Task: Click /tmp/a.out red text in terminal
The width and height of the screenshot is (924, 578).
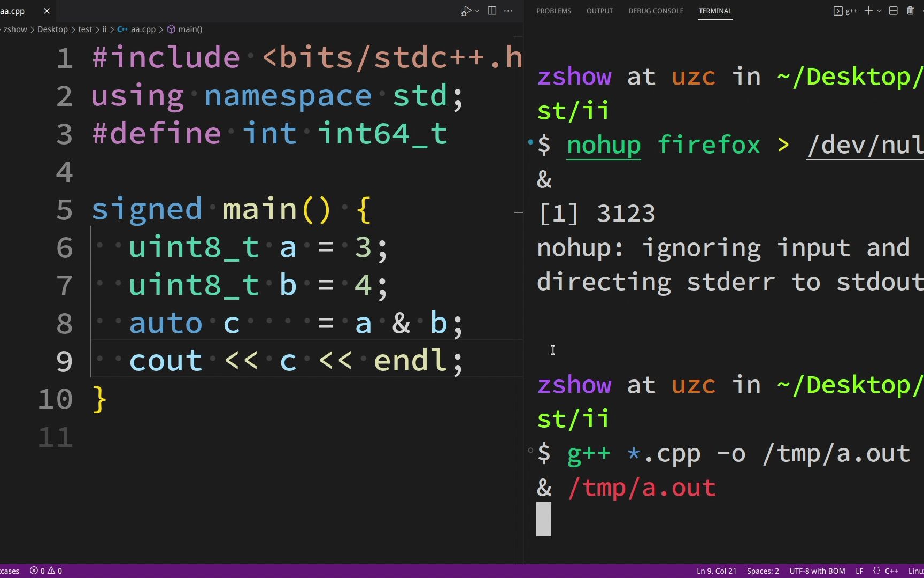Action: coord(641,488)
